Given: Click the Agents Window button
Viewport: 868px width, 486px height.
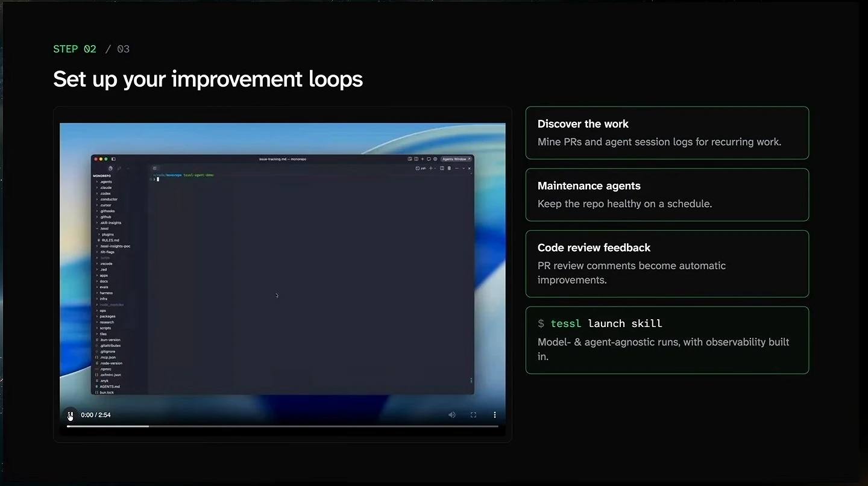Looking at the screenshot, I should (x=456, y=159).
